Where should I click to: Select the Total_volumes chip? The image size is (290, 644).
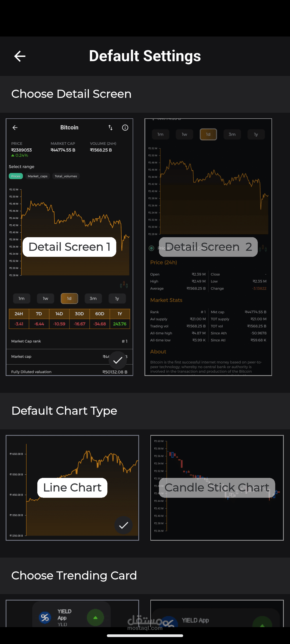66,176
